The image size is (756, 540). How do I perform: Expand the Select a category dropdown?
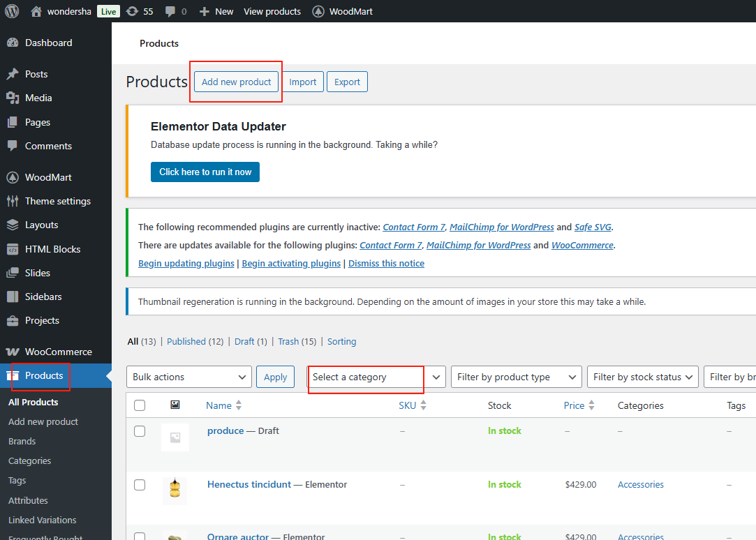coord(376,377)
